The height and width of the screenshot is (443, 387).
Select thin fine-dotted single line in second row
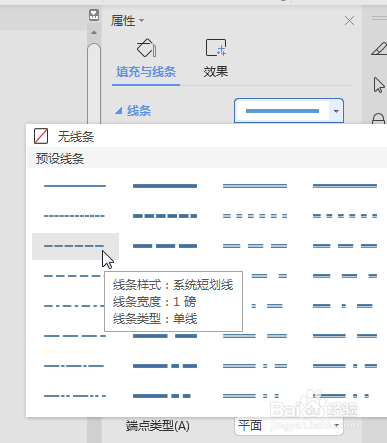point(74,216)
